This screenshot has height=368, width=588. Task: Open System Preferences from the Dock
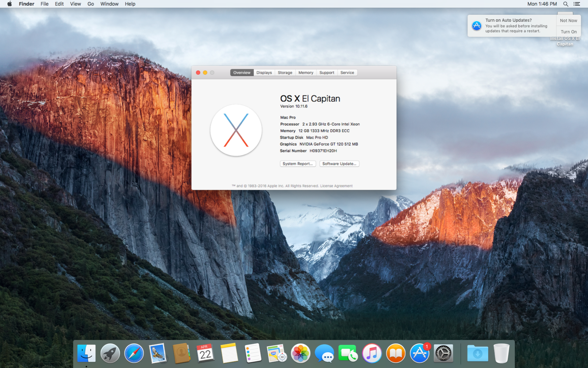pos(442,353)
